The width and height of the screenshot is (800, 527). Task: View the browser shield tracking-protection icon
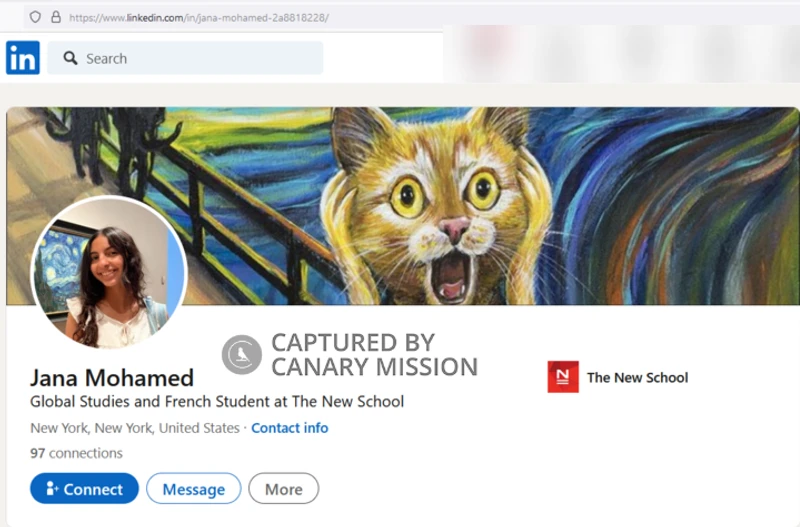click(x=35, y=17)
